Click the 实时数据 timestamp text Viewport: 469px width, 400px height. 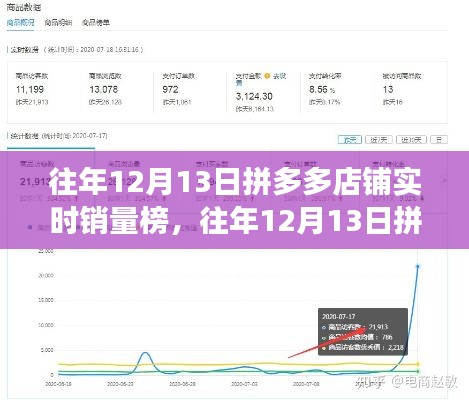tap(77, 50)
